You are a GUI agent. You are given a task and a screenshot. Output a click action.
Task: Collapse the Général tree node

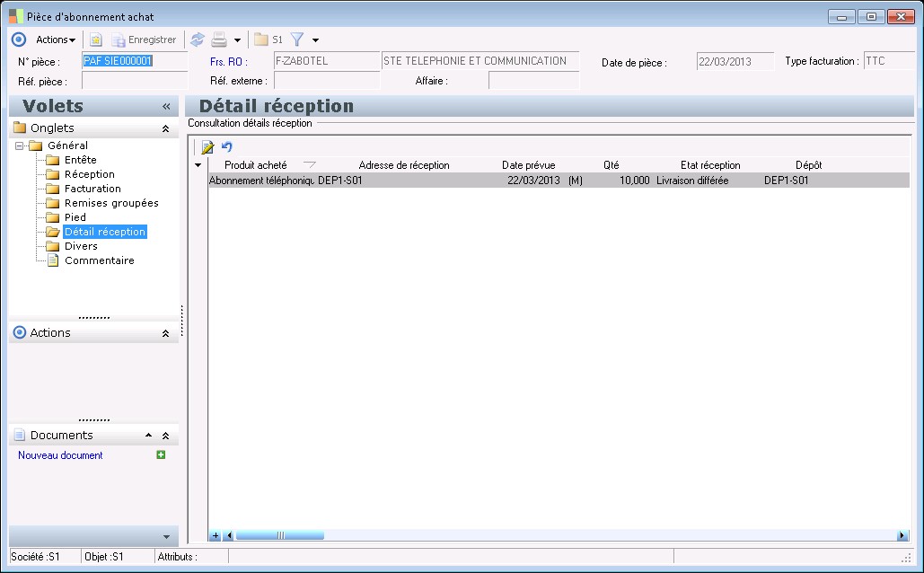[x=20, y=145]
